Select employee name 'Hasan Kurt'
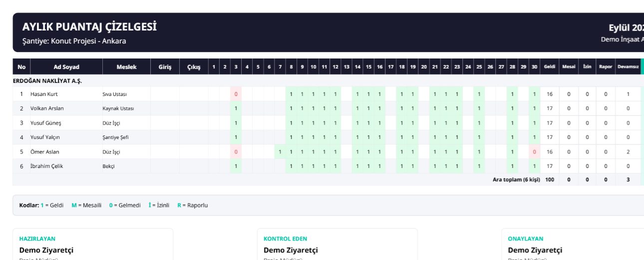Image resolution: width=644 pixels, height=260 pixels. (44, 94)
